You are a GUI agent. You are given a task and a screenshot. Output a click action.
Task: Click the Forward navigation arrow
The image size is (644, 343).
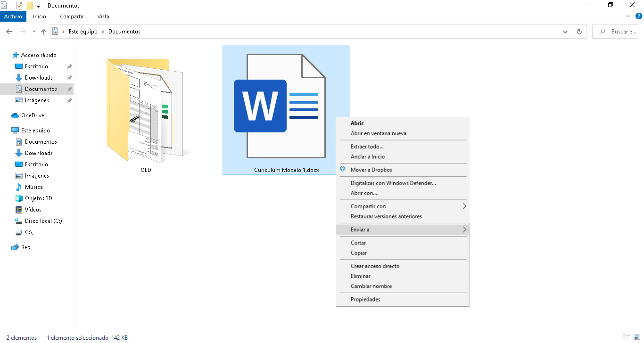23,32
